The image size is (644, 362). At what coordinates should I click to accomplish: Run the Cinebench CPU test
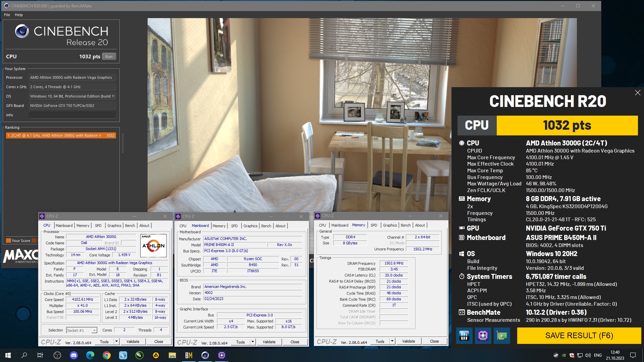pos(109,57)
